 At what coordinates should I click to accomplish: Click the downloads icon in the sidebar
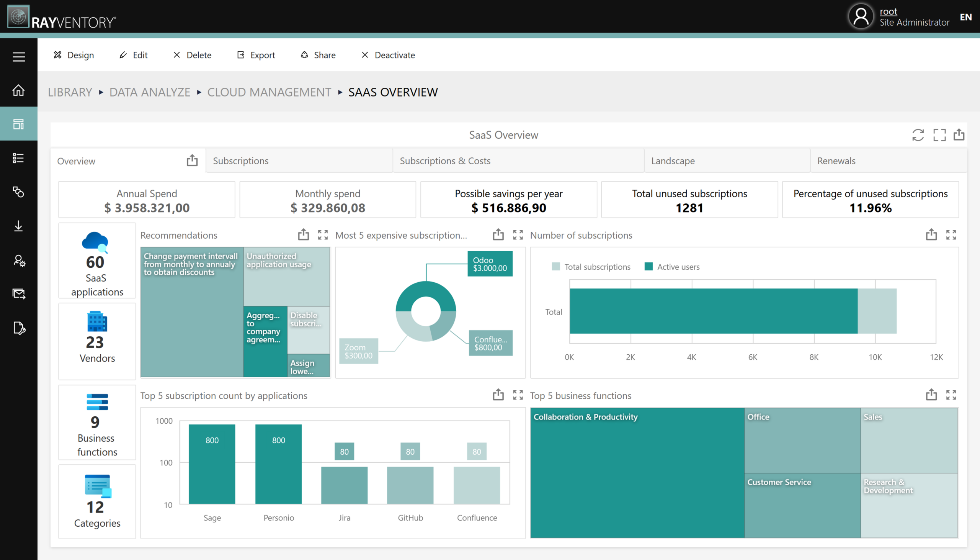coord(18,226)
